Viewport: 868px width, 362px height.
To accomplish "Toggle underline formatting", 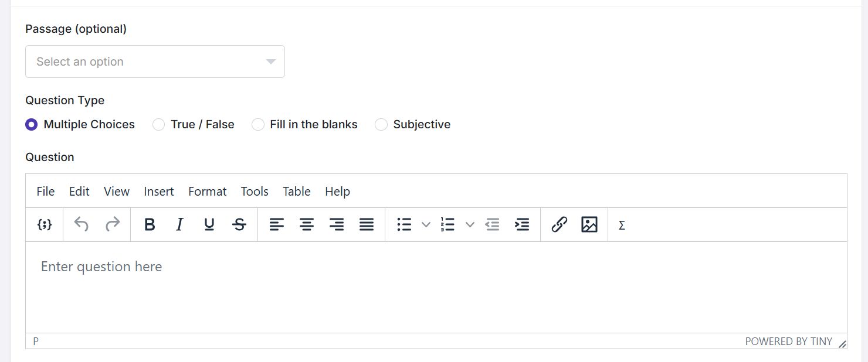I will 209,224.
